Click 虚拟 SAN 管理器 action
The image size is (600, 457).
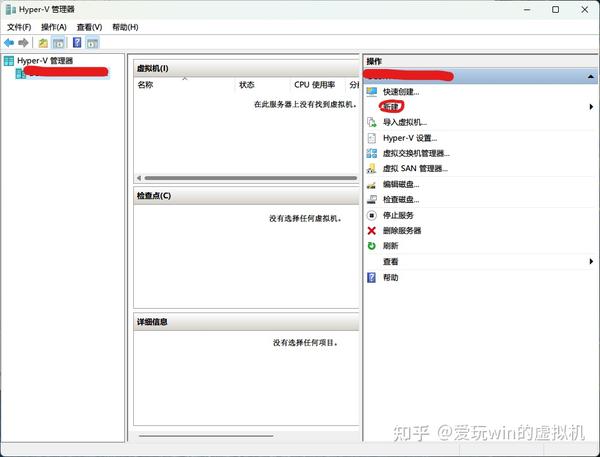[415, 169]
